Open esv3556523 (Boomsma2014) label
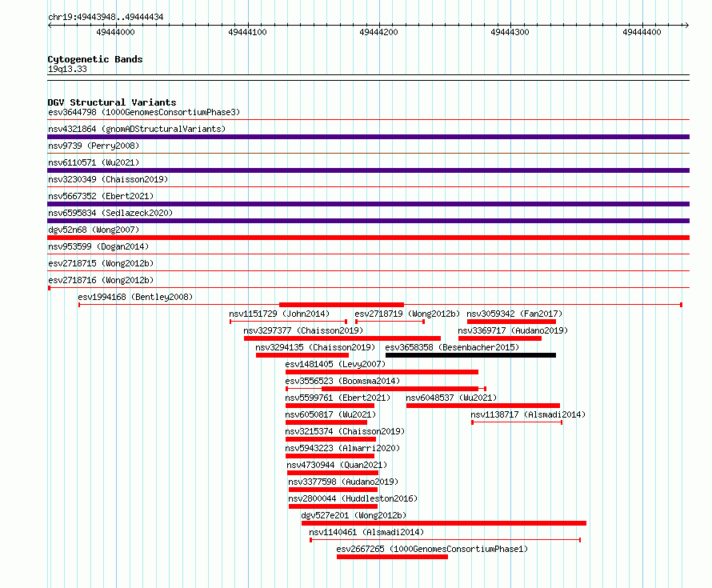This screenshot has width=712, height=588. [342, 381]
